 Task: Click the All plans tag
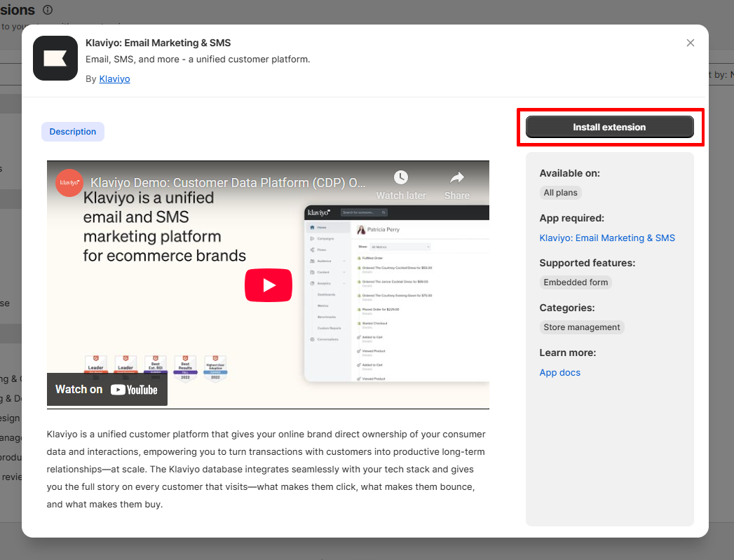pyautogui.click(x=560, y=193)
